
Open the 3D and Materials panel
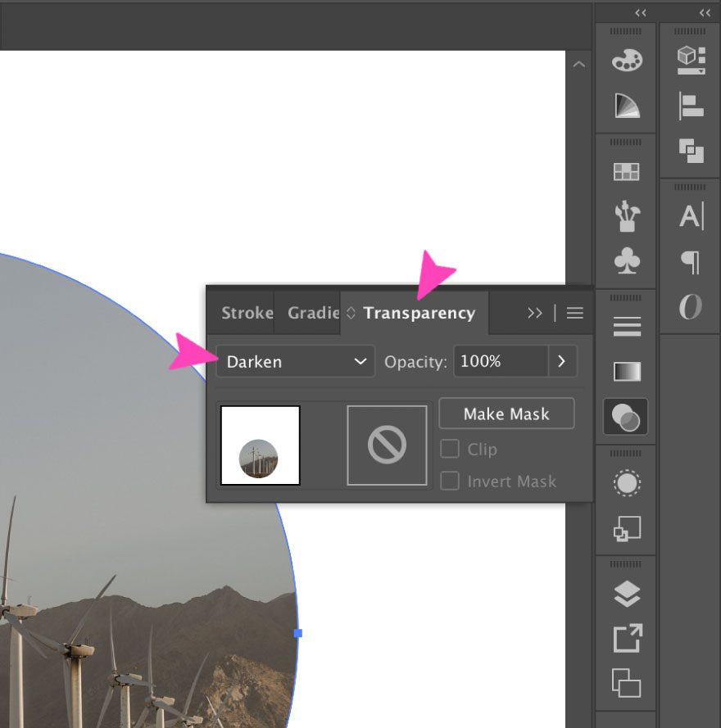pos(691,57)
